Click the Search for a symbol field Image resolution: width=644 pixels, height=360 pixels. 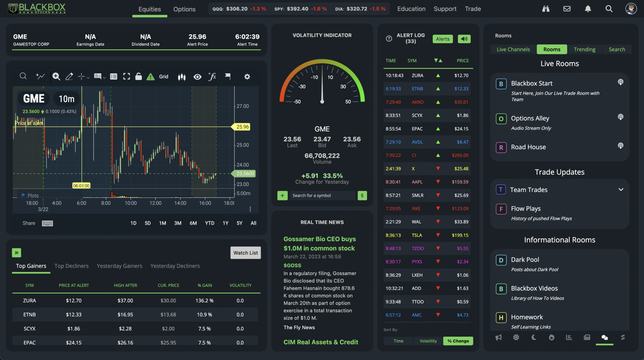322,195
